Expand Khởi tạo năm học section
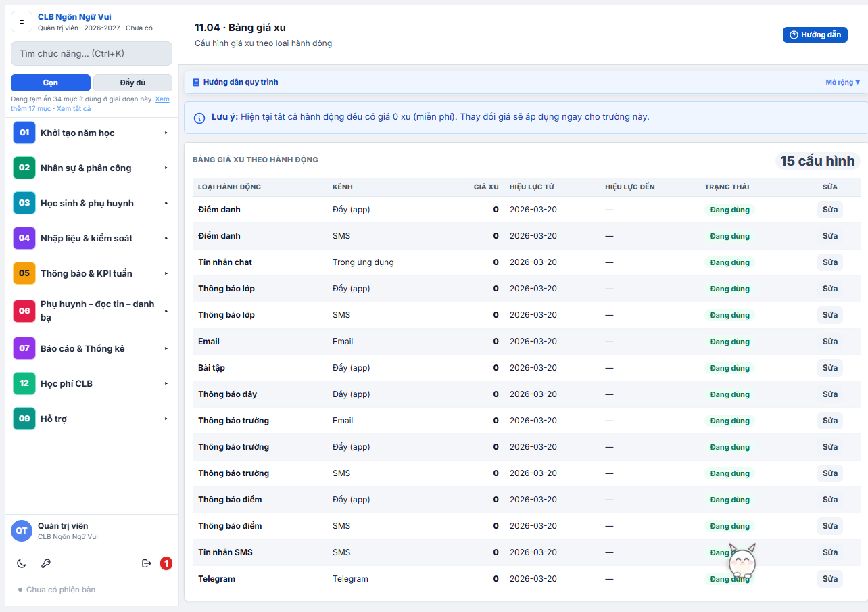The width and height of the screenshot is (868, 612). pyautogui.click(x=91, y=133)
